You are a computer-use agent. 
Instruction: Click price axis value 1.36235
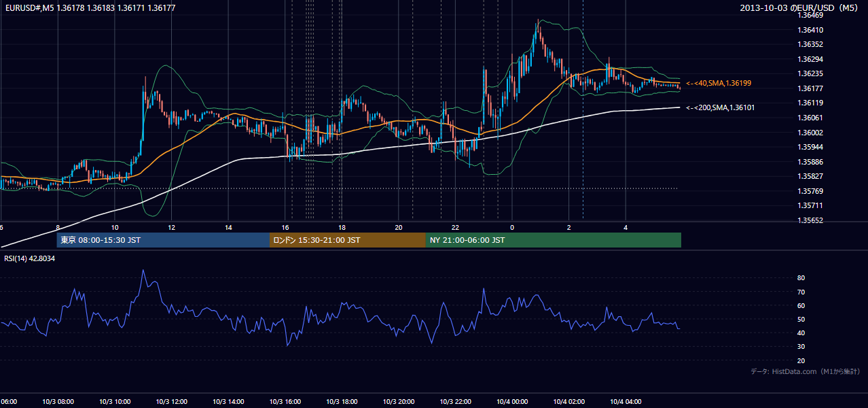811,73
